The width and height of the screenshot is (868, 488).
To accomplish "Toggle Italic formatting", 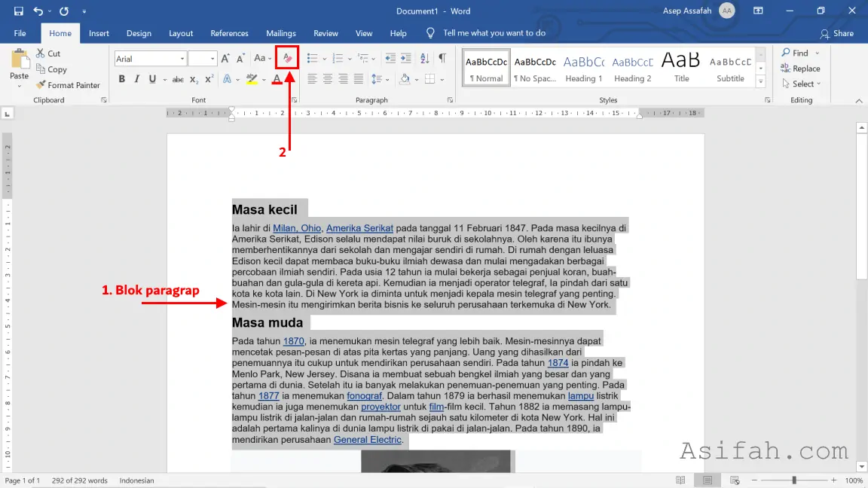I will point(136,79).
